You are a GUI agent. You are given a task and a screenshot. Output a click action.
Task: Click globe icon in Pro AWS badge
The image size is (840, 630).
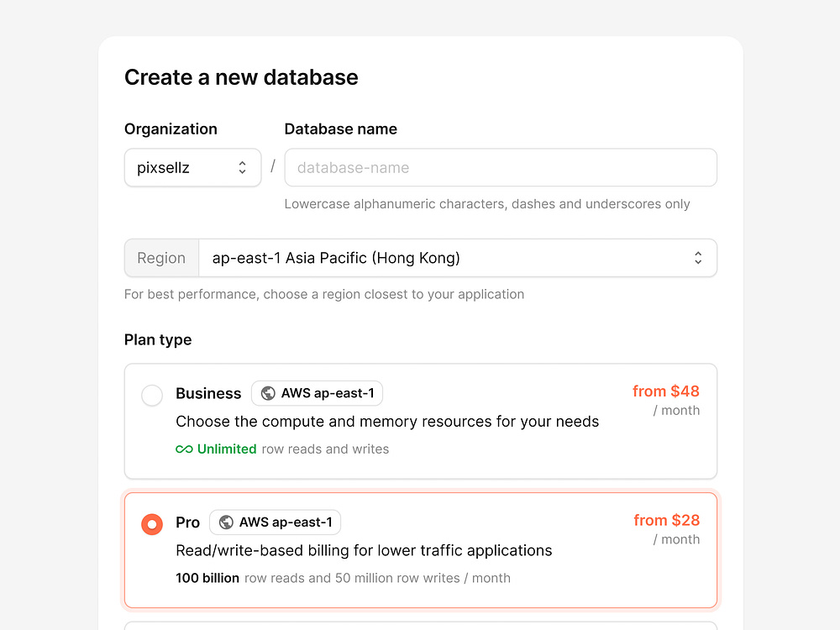(226, 522)
